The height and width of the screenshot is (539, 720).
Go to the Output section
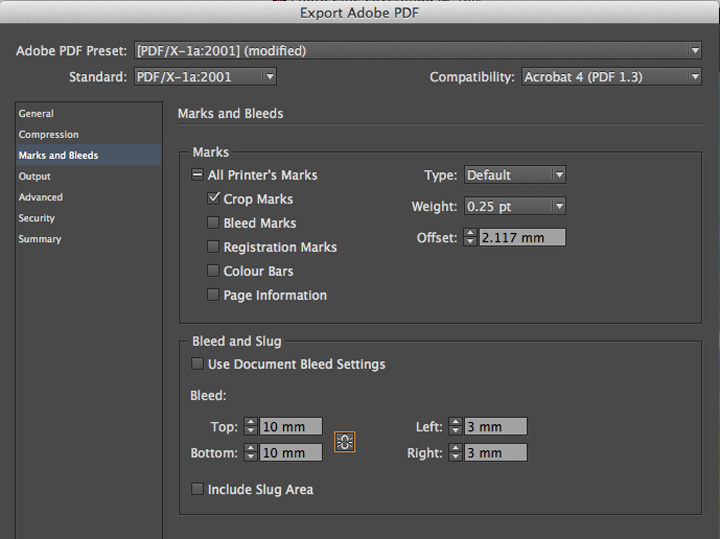coord(89,176)
